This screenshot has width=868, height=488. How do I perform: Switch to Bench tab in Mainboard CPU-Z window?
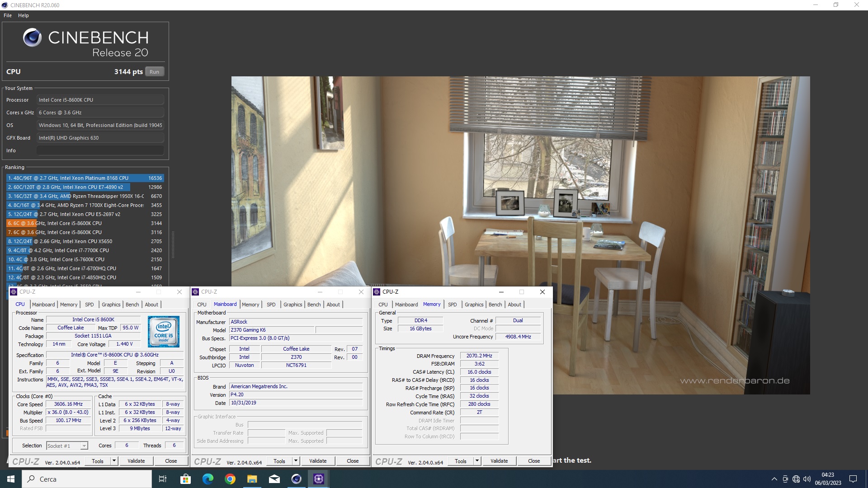point(314,305)
